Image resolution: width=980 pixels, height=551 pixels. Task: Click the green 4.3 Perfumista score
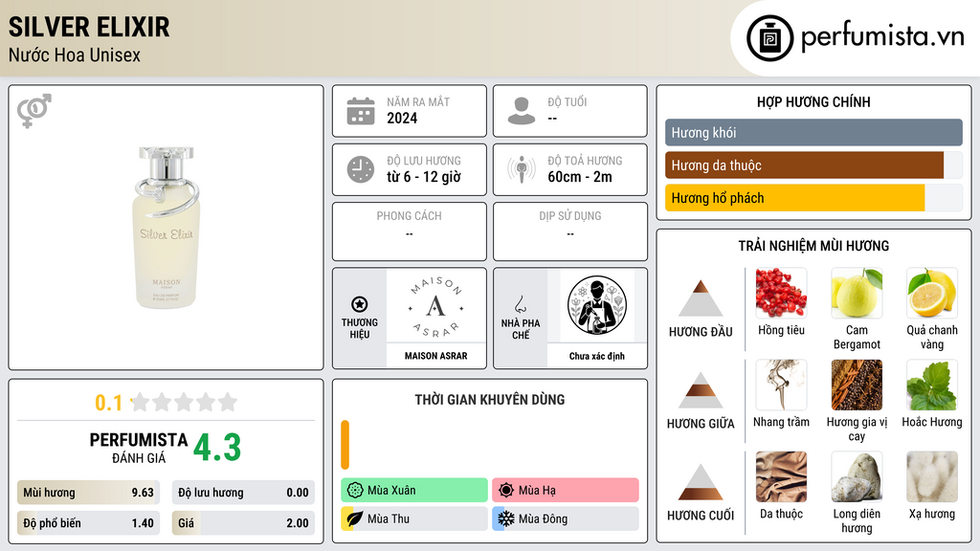click(x=217, y=448)
